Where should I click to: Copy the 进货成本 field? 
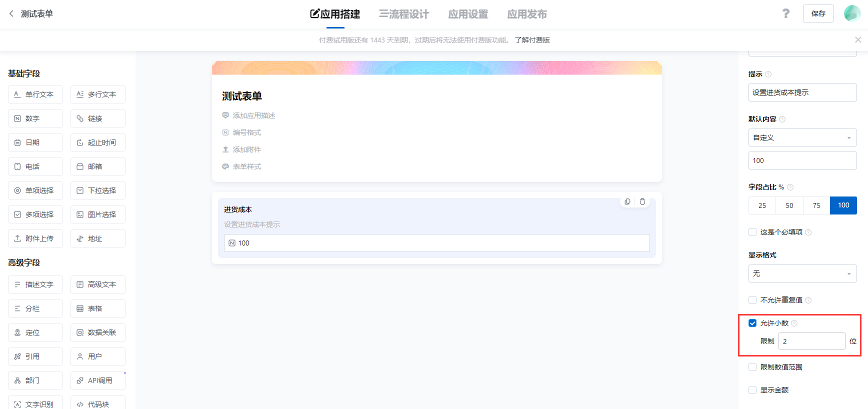click(x=627, y=201)
